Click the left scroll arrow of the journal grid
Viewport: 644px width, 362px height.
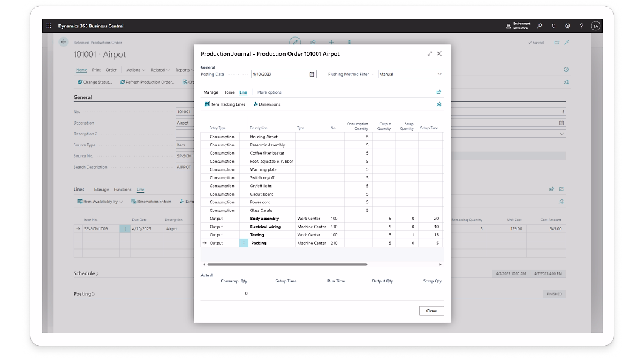204,264
